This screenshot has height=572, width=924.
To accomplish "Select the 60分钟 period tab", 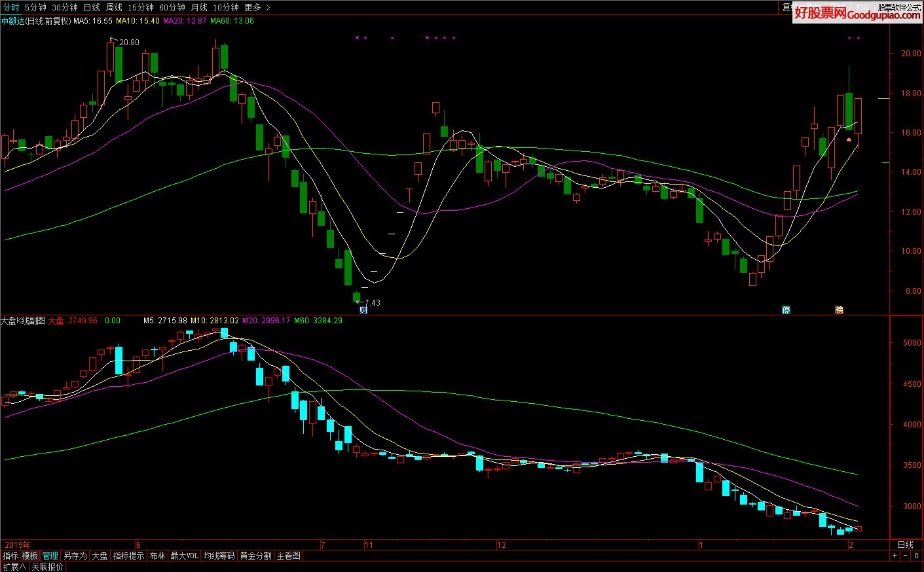I will coord(172,7).
